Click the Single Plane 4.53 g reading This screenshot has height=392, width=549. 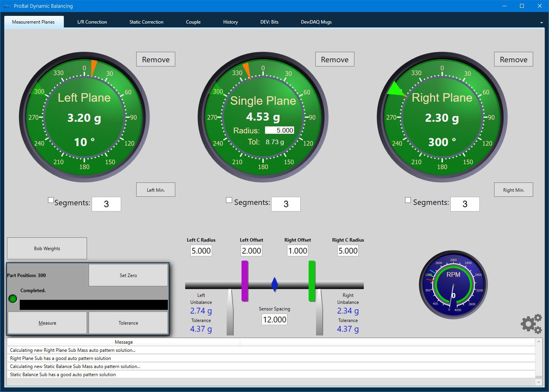[263, 117]
